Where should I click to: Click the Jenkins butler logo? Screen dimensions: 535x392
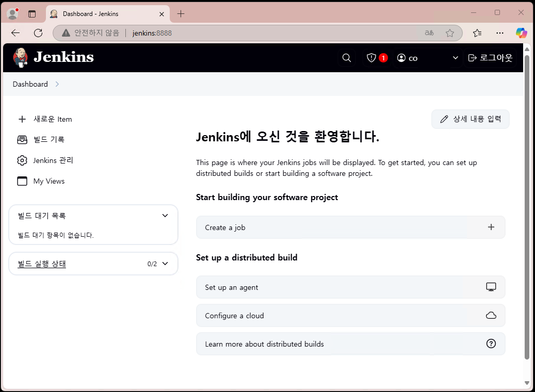coord(21,57)
